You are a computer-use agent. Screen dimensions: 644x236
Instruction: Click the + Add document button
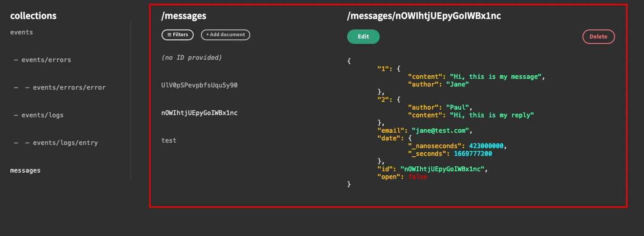tap(225, 35)
